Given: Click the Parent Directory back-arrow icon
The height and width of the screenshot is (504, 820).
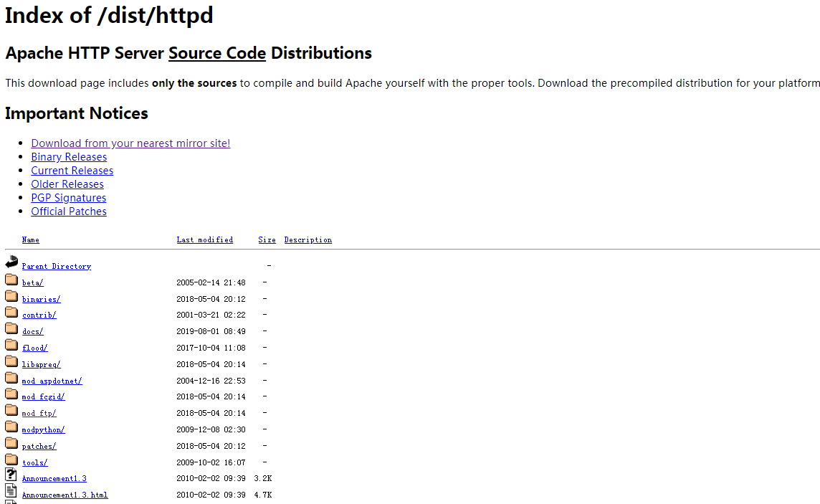Looking at the screenshot, I should tap(11, 262).
